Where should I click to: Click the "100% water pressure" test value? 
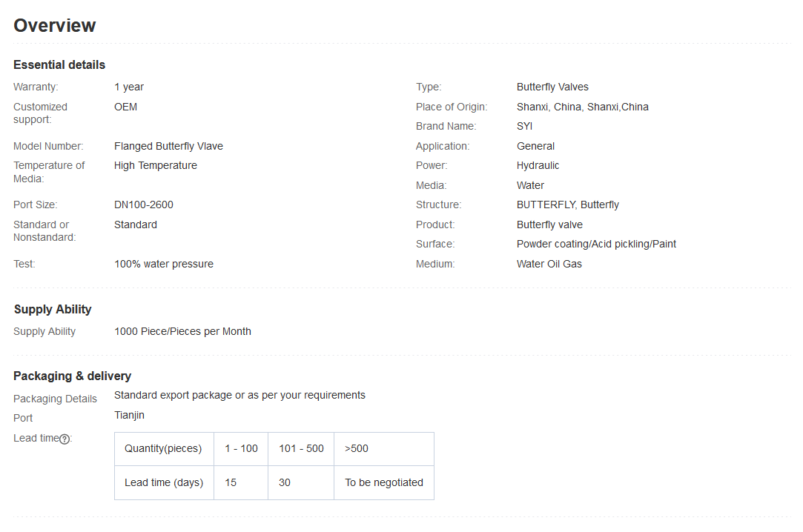(164, 264)
